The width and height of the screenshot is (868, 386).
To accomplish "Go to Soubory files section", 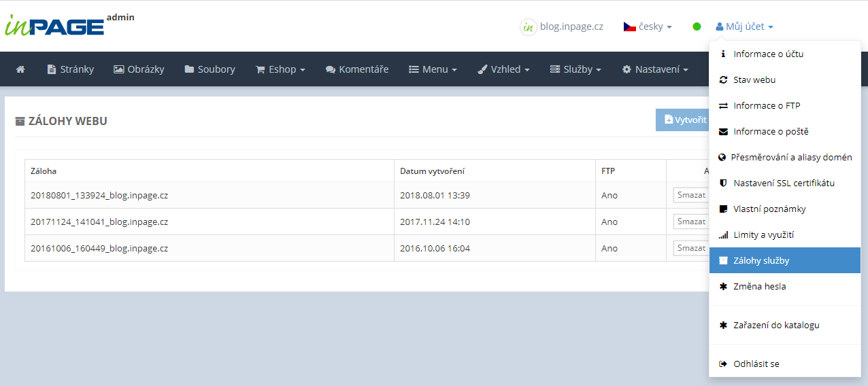I will tap(210, 69).
